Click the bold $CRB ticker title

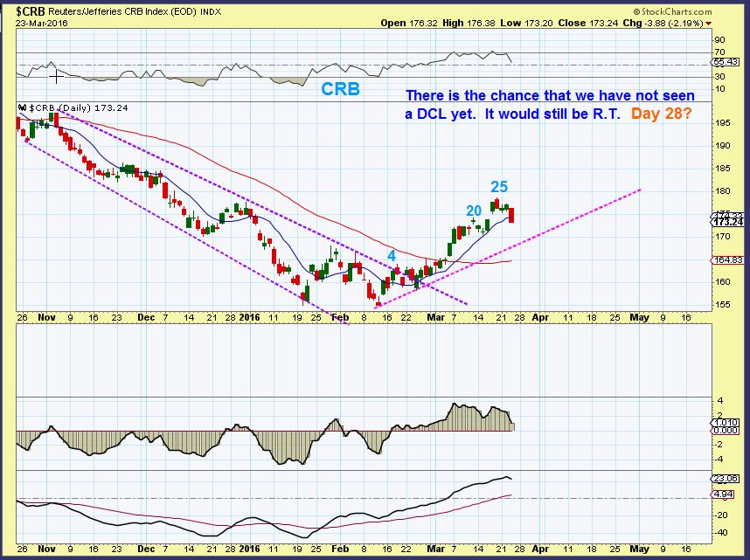coord(30,11)
